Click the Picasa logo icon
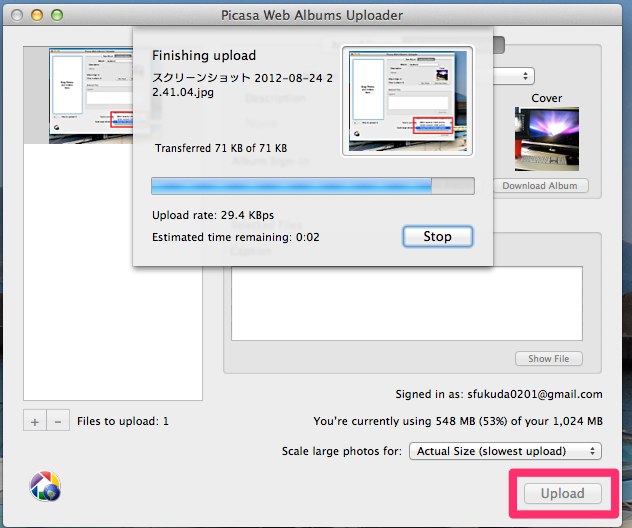Image resolution: width=632 pixels, height=528 pixels. point(45,486)
